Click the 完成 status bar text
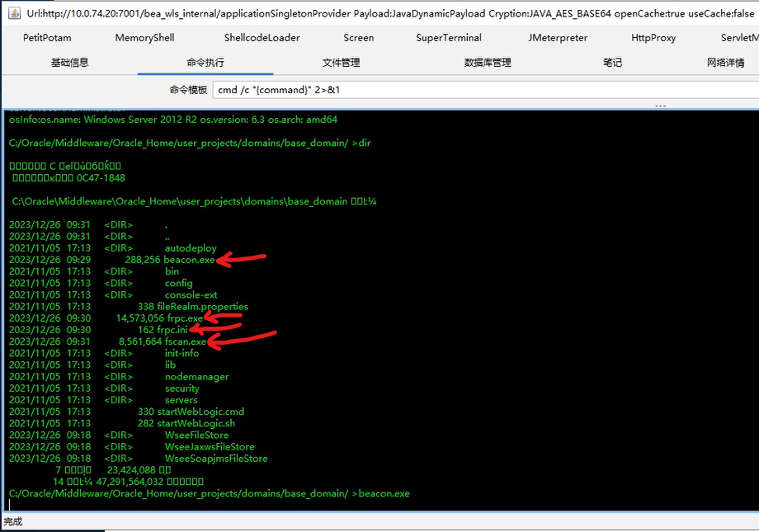This screenshot has width=759, height=532. click(13, 522)
